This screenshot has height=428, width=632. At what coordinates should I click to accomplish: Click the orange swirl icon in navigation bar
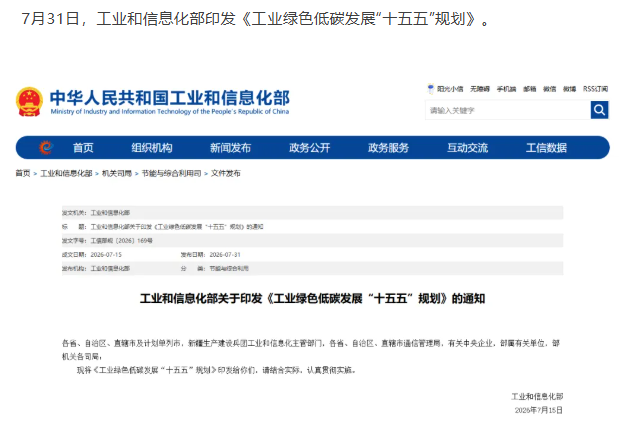[x=46, y=148]
